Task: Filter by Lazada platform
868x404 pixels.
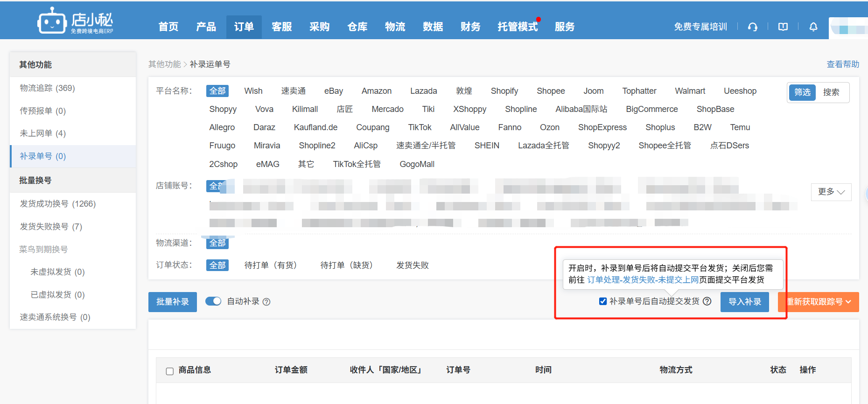Action: [x=424, y=91]
